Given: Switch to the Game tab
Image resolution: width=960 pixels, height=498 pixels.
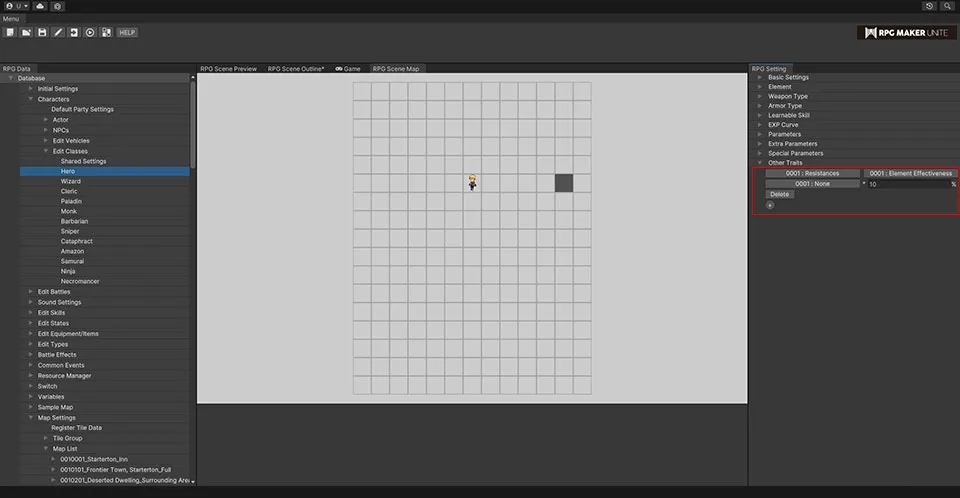Looking at the screenshot, I should click(347, 69).
